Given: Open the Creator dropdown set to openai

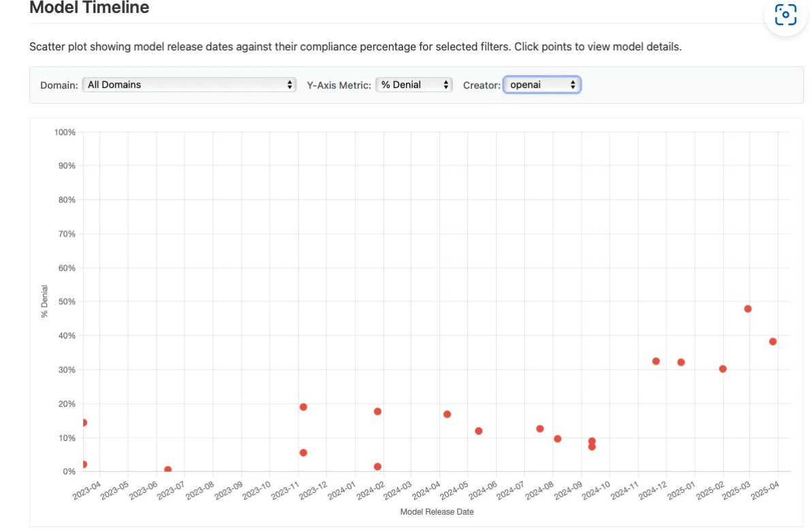Looking at the screenshot, I should (542, 85).
